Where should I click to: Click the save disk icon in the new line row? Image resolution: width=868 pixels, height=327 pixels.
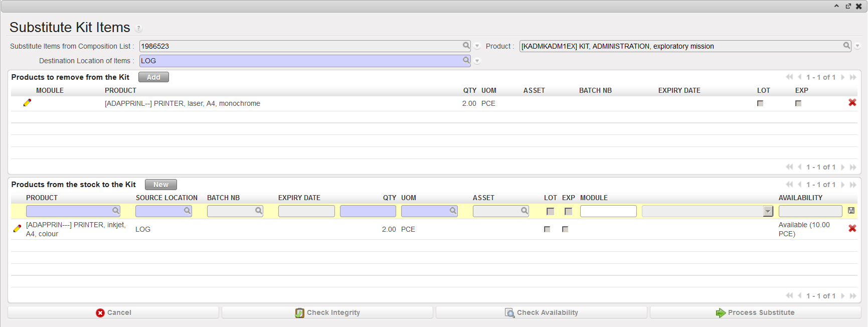point(851,211)
